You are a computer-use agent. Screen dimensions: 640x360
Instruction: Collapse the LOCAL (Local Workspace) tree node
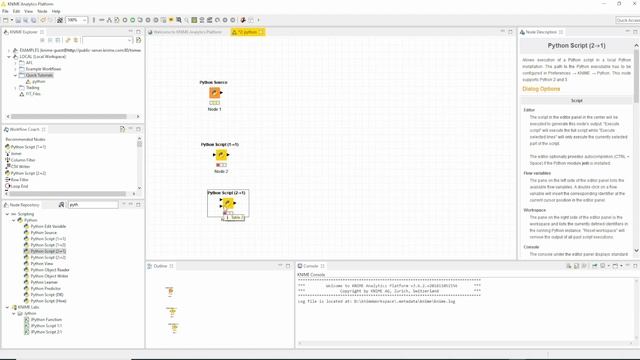9,57
